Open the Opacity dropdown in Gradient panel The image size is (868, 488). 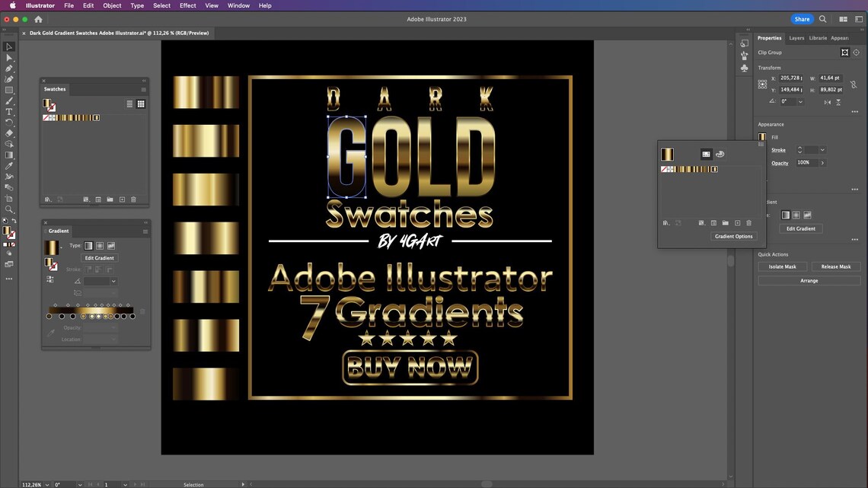[114, 327]
